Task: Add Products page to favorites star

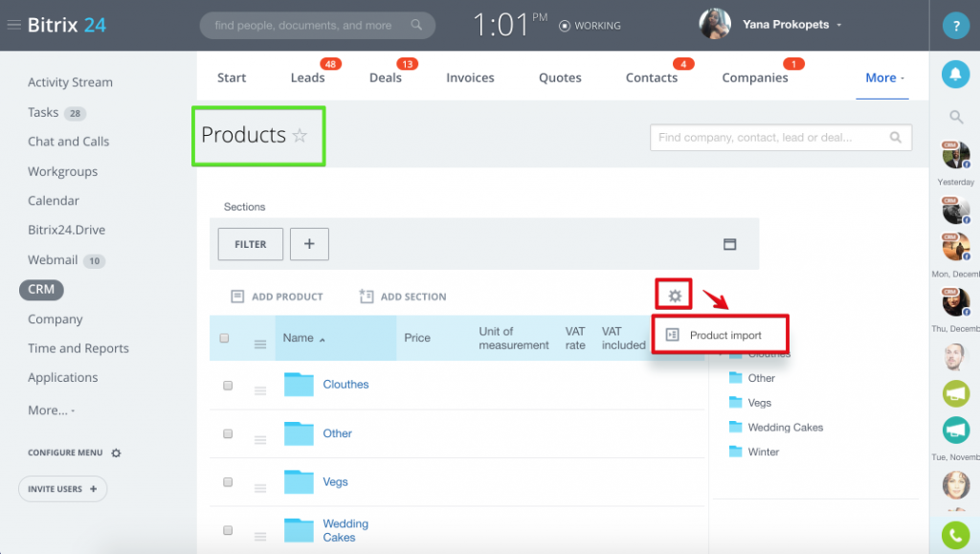Action: coord(300,135)
